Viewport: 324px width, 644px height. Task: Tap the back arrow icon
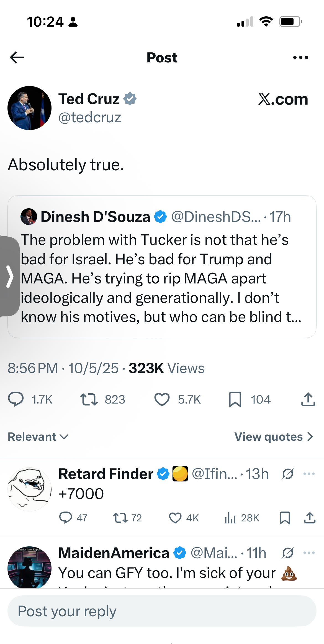(17, 57)
